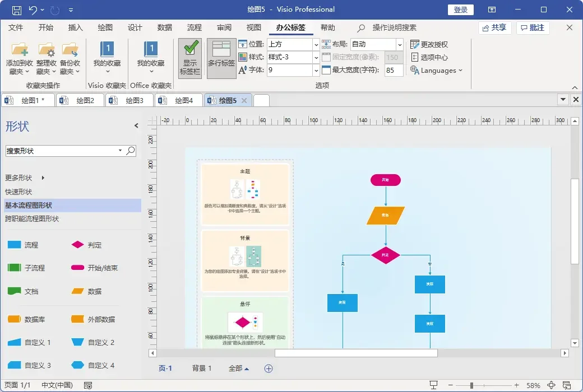Switch to the 开始 ribbon tab

coord(45,27)
